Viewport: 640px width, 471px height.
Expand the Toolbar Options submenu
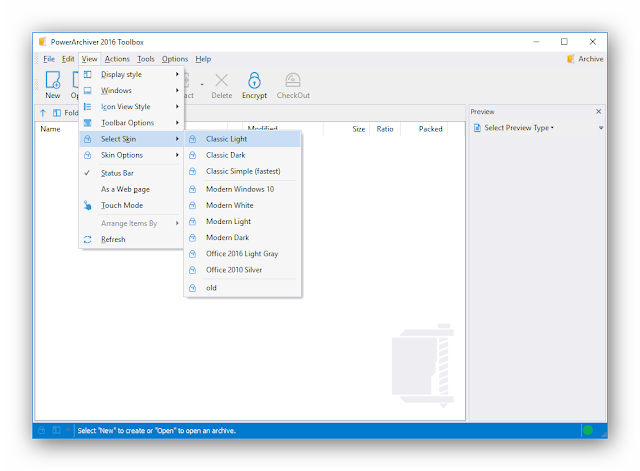coord(132,123)
